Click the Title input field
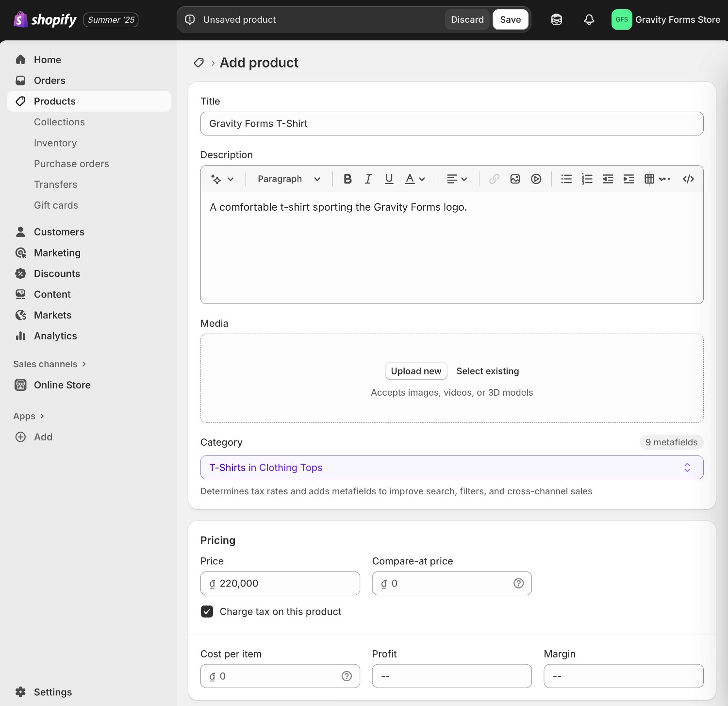This screenshot has height=706, width=728. (x=452, y=124)
